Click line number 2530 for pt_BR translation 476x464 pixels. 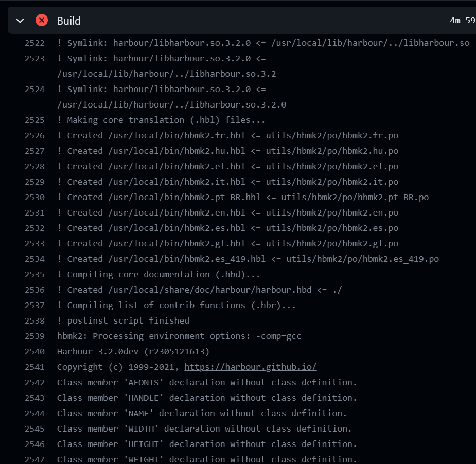[34, 197]
